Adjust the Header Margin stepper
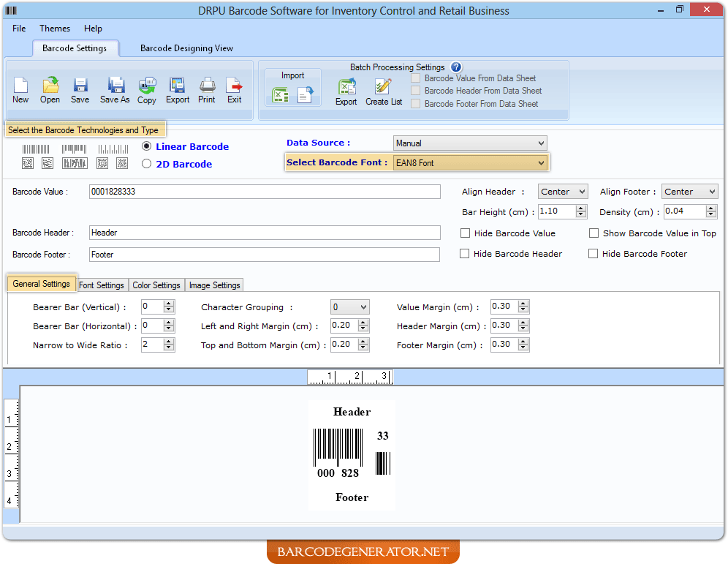 (523, 326)
